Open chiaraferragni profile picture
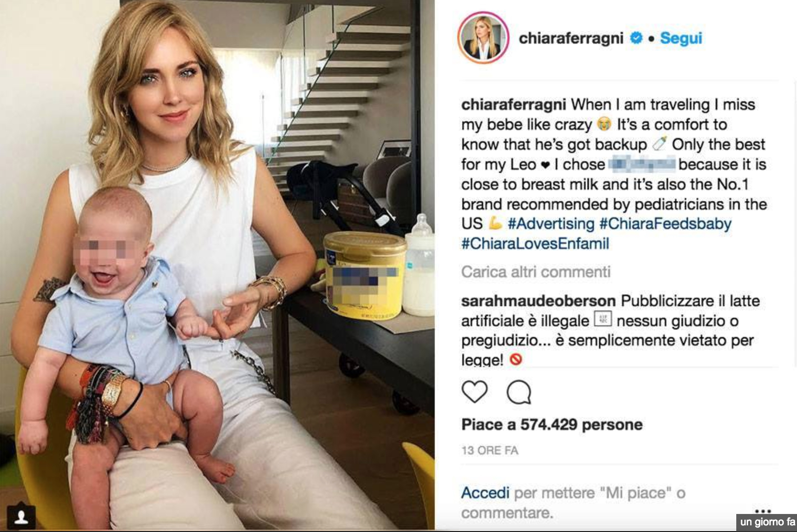This screenshot has height=532, width=797. (483, 38)
